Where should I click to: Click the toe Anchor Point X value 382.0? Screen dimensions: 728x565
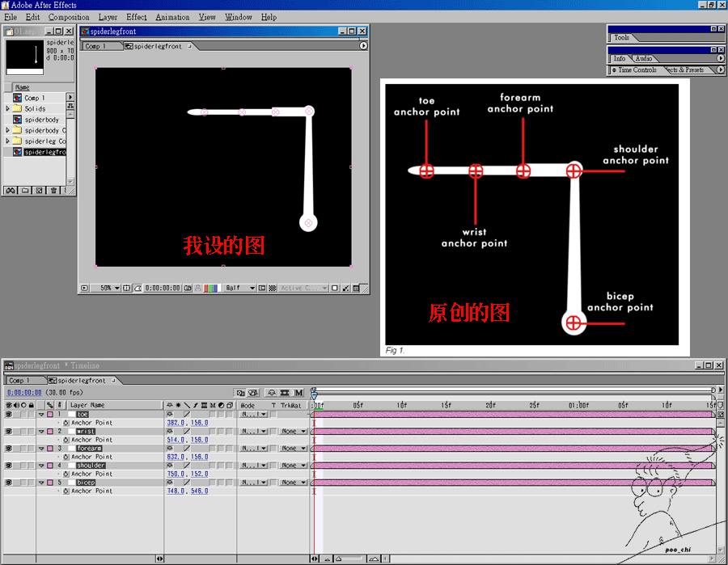[x=176, y=423]
